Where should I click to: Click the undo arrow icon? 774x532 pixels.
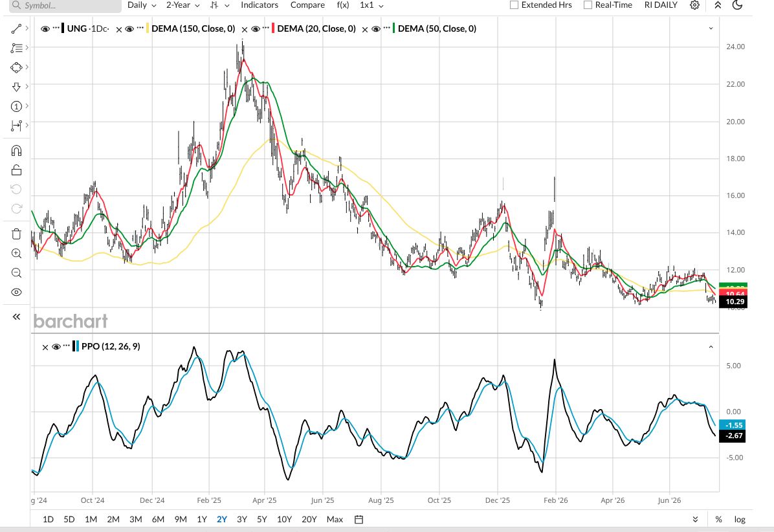pyautogui.click(x=16, y=189)
